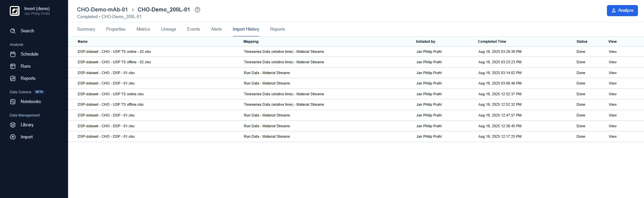View import completed at 12:17:25 PM
The height and width of the screenshot is (198, 644).
[612, 137]
